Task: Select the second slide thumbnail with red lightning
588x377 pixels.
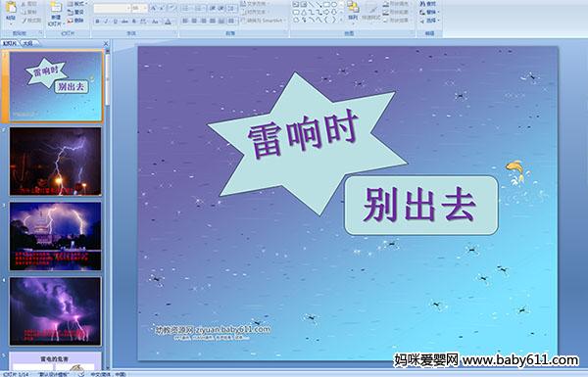Action: (x=56, y=162)
